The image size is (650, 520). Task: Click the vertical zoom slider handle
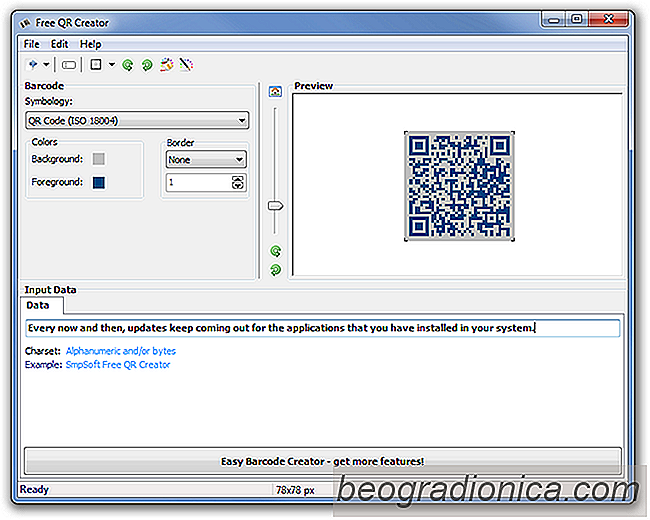[x=275, y=206]
